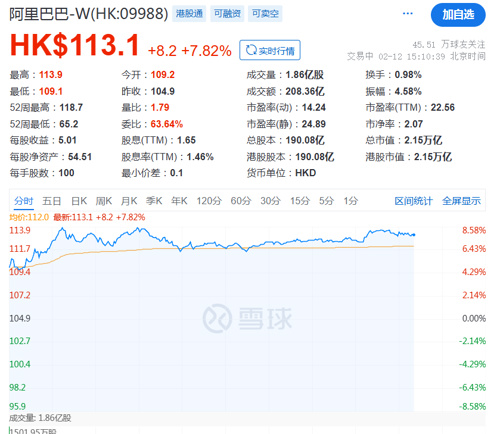Viewport: 500px width, 434px height.
Task: Click the 52周最低 value 65.2
Action: pyautogui.click(x=69, y=124)
